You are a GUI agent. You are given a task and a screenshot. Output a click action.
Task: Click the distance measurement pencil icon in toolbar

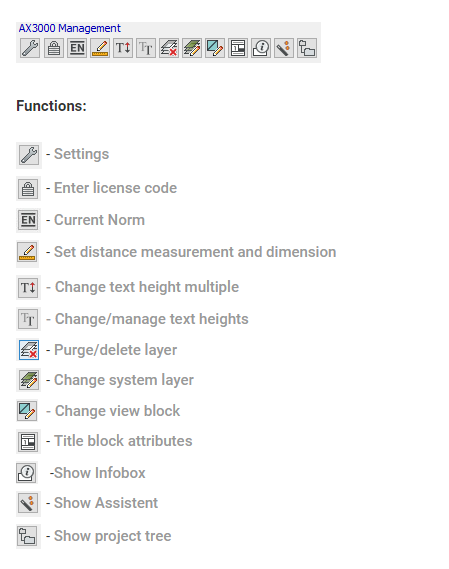point(100,48)
